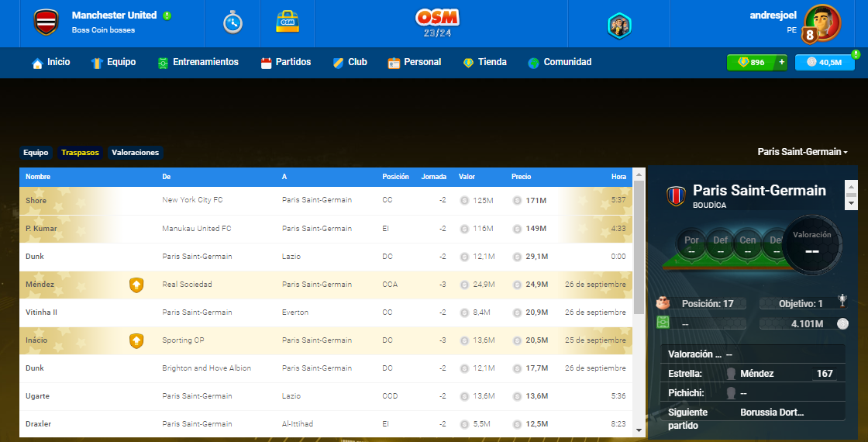
Task: Click the calendar icon next to Partidos
Action: pos(267,63)
